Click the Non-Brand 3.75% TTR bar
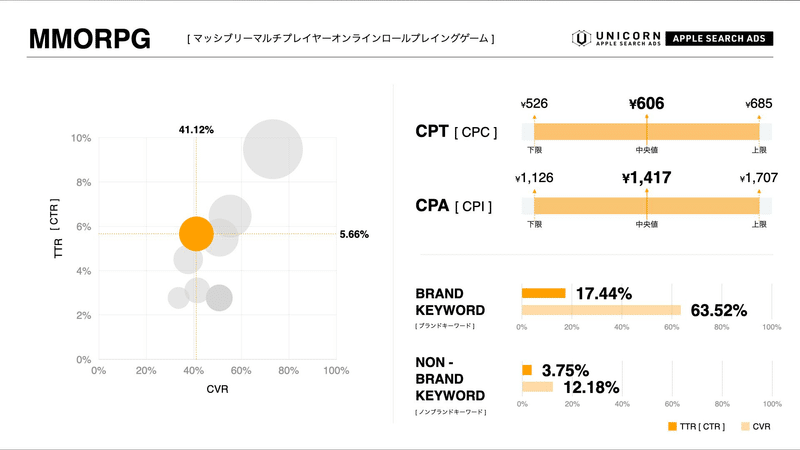Viewport: 800px width, 450px height. [527, 370]
